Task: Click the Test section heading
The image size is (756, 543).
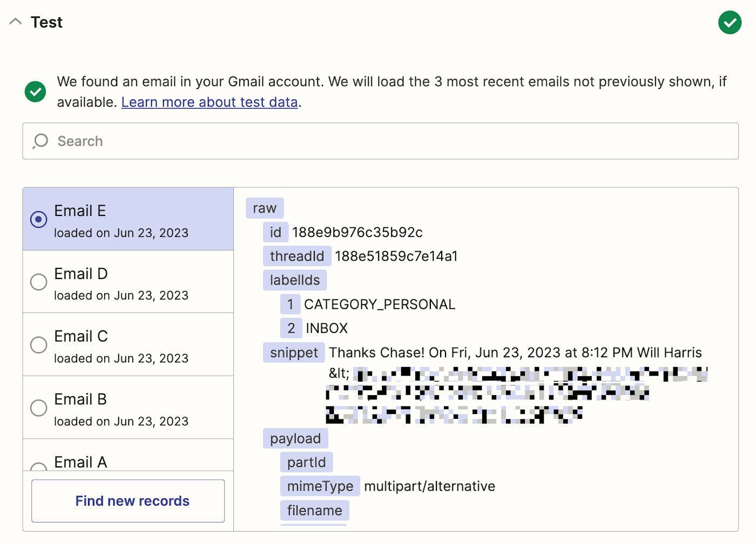Action: click(x=46, y=22)
